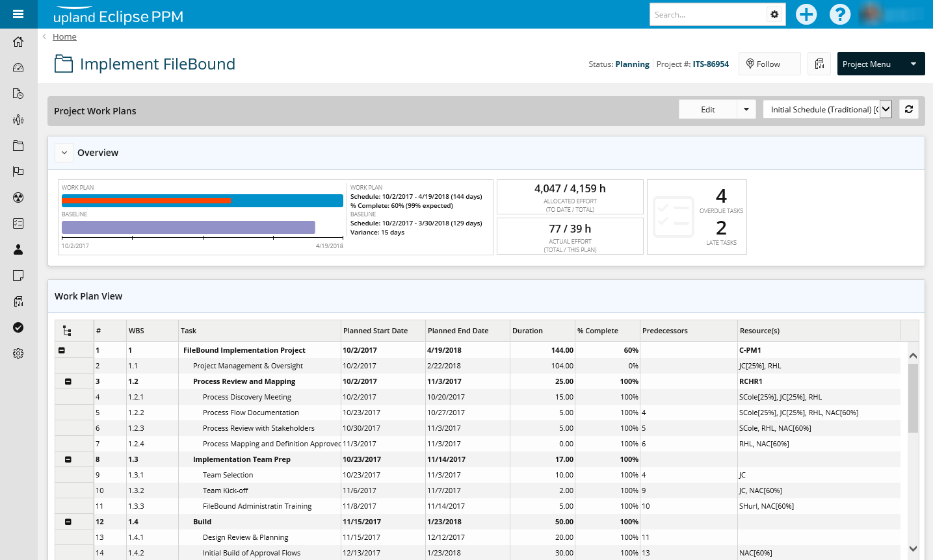Open the Edit button dropdown arrow
Viewport: 933px width, 560px height.
click(x=746, y=110)
